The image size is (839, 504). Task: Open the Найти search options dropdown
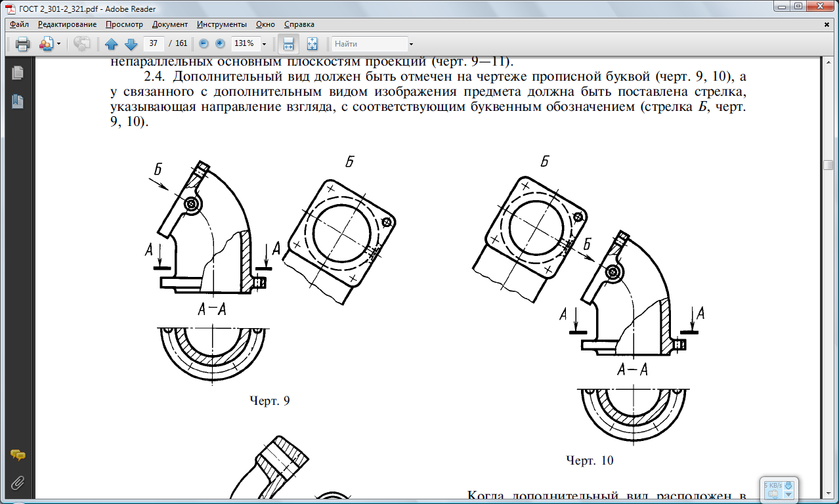pos(412,44)
